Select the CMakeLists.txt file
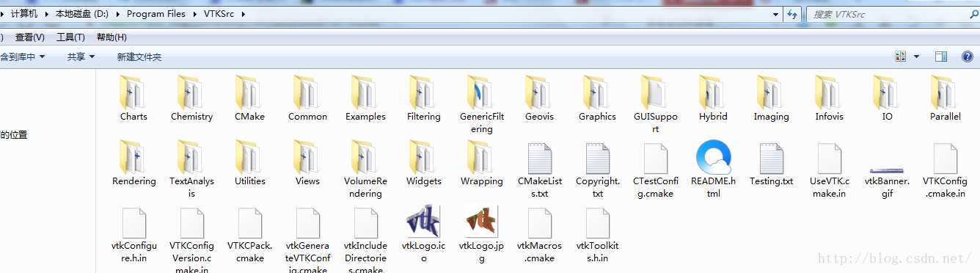Screen dimensions: 980x273 (539, 170)
